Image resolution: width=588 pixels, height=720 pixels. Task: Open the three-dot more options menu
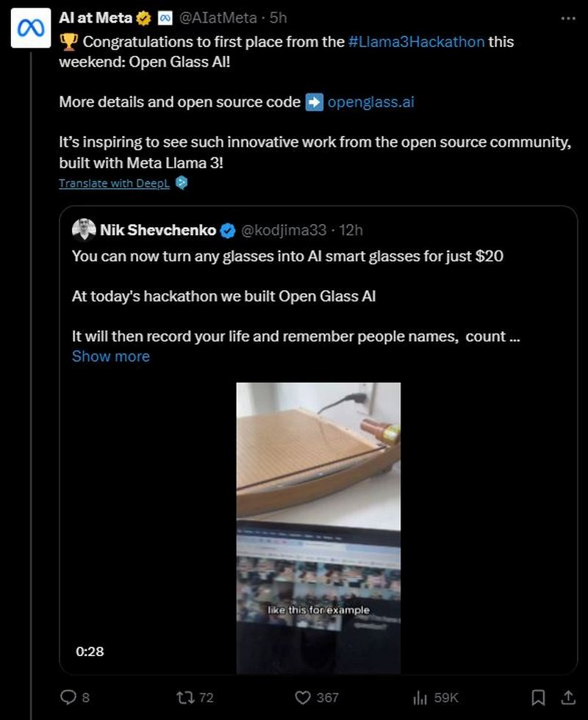coord(568,18)
